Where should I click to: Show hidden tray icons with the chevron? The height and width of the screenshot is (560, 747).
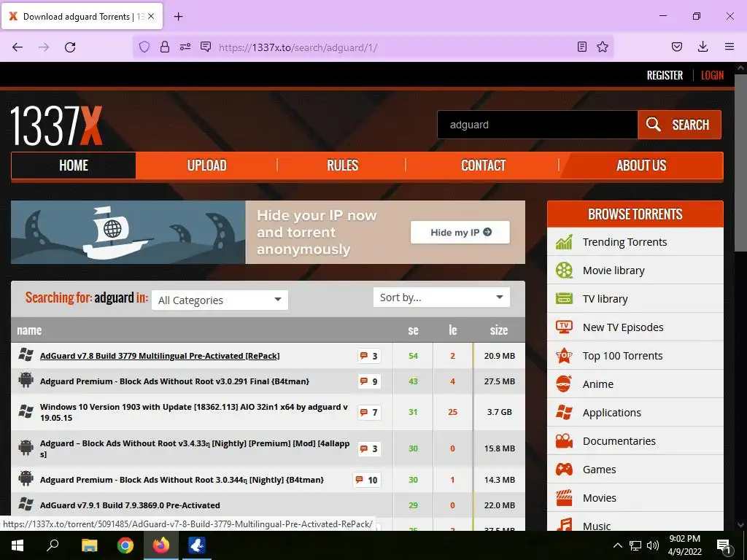click(x=617, y=545)
